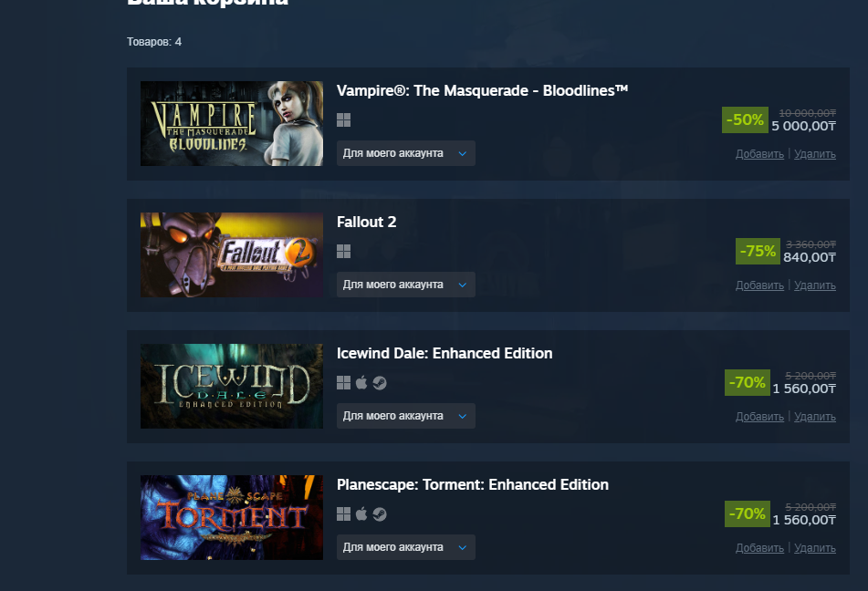Viewport: 868px width, 591px height.
Task: Click -50% discount badge for Vampire
Action: coord(745,119)
